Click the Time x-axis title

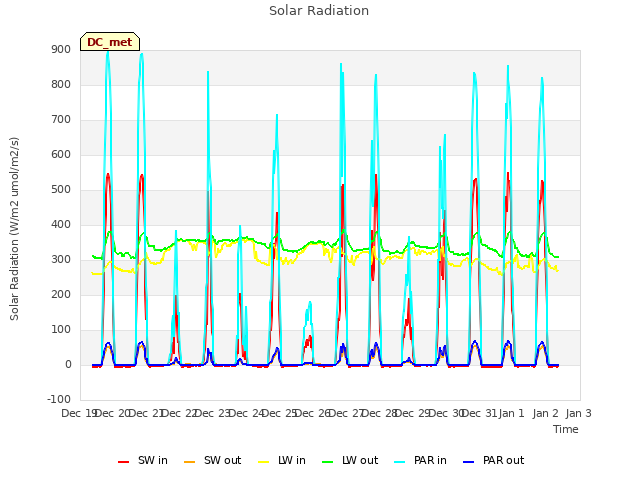tap(566, 429)
